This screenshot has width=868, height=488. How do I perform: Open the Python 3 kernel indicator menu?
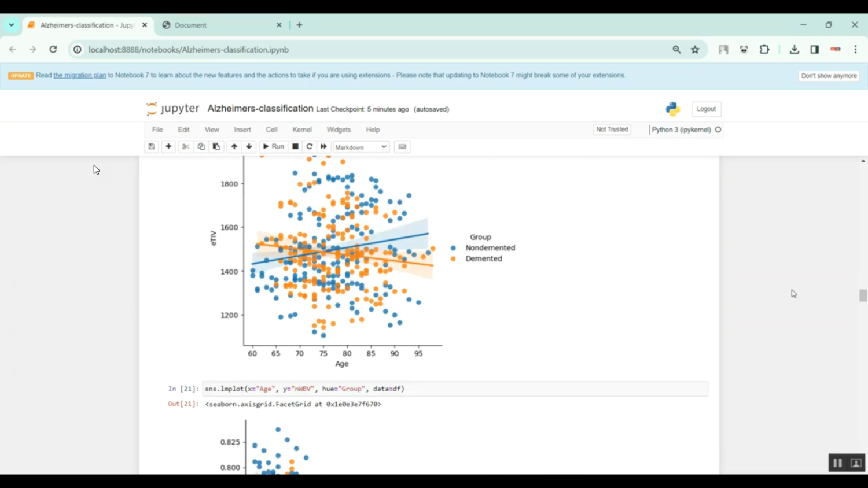(686, 130)
